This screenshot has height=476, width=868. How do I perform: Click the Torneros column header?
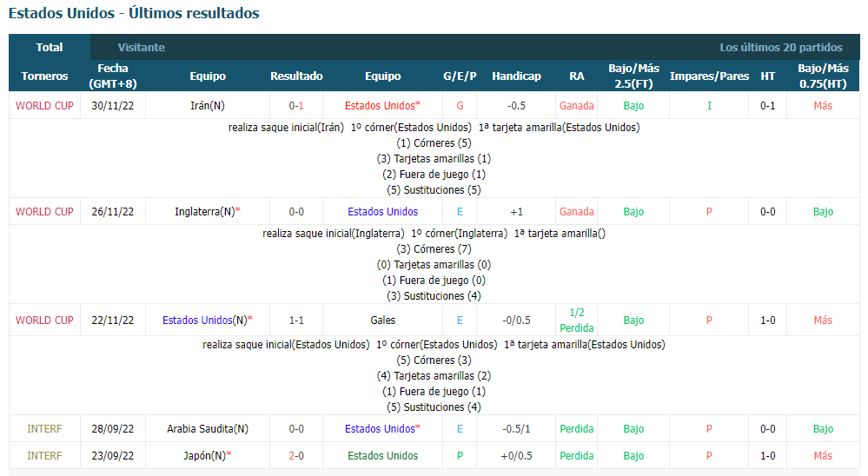coord(44,76)
